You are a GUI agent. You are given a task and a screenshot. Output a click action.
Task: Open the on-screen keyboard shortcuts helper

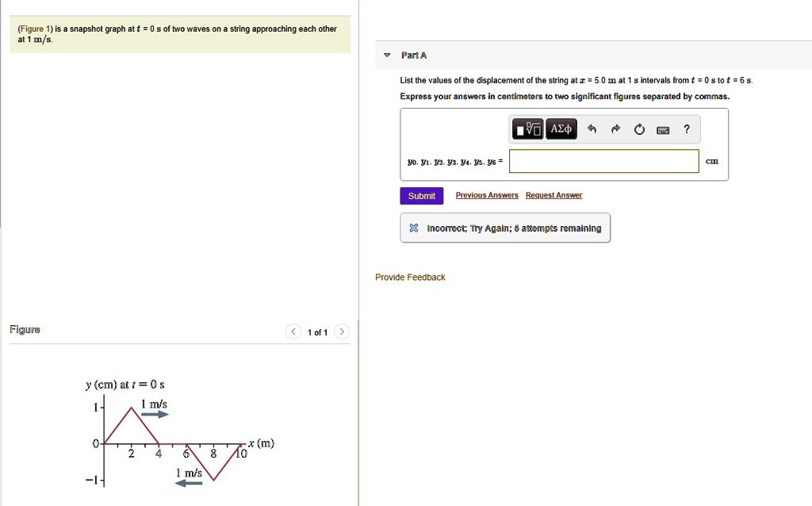tap(663, 128)
